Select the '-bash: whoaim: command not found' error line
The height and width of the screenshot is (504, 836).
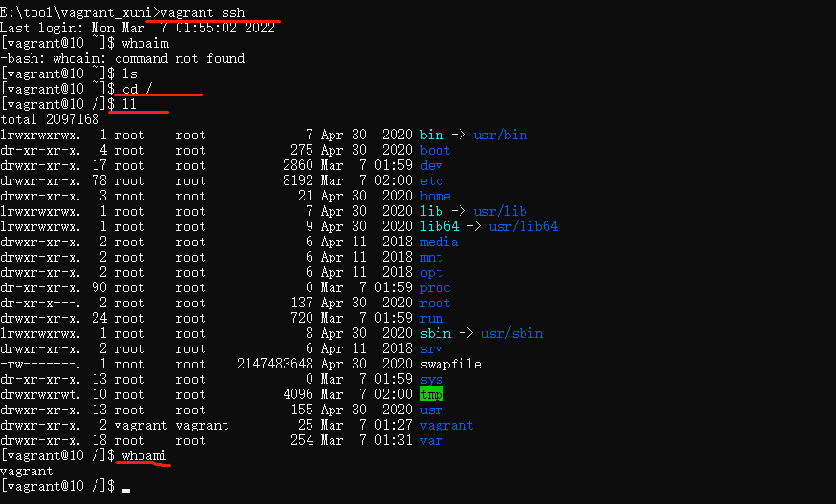pos(122,58)
